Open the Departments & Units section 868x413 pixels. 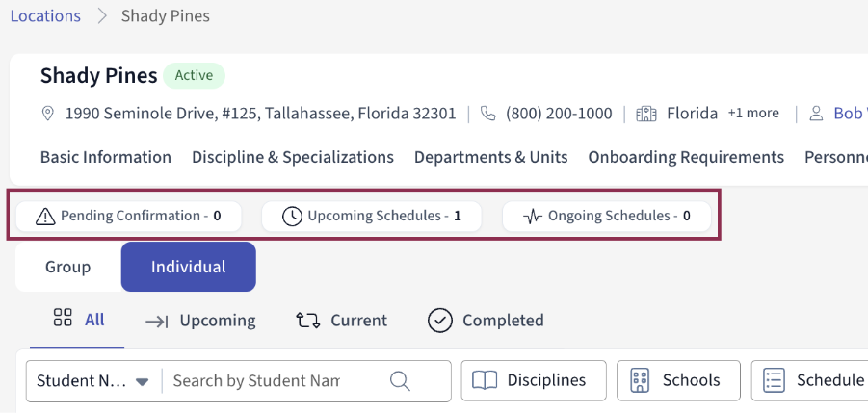point(491,157)
